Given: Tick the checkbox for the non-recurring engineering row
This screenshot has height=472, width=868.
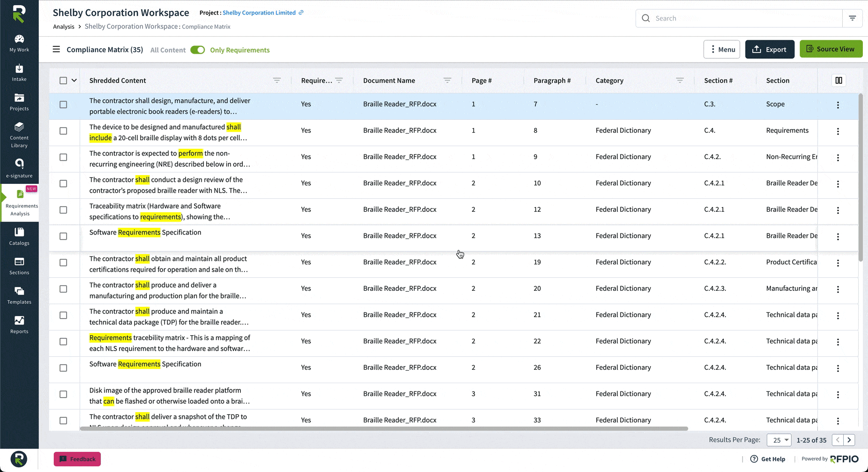Looking at the screenshot, I should click(63, 157).
